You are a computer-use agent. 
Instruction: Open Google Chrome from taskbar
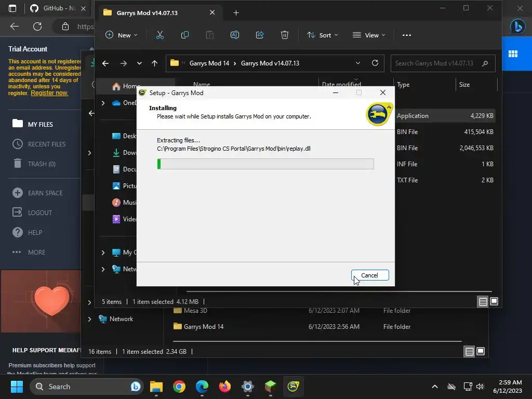(179, 387)
